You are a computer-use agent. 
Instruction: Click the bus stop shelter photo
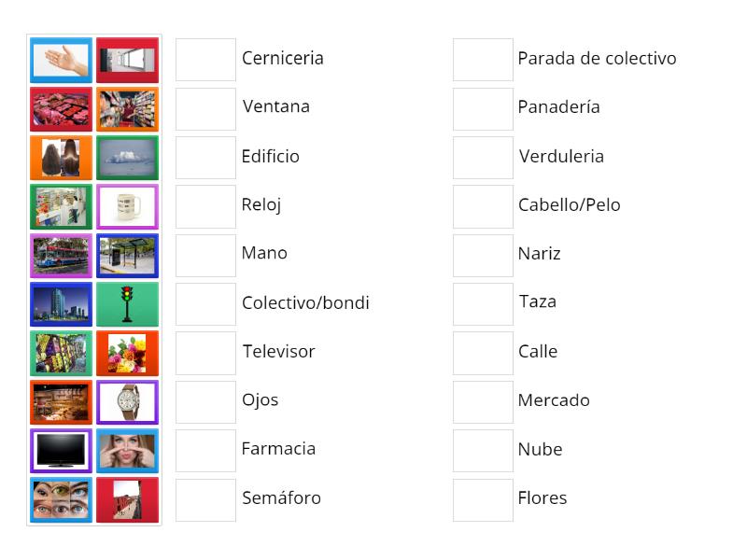[x=128, y=255]
